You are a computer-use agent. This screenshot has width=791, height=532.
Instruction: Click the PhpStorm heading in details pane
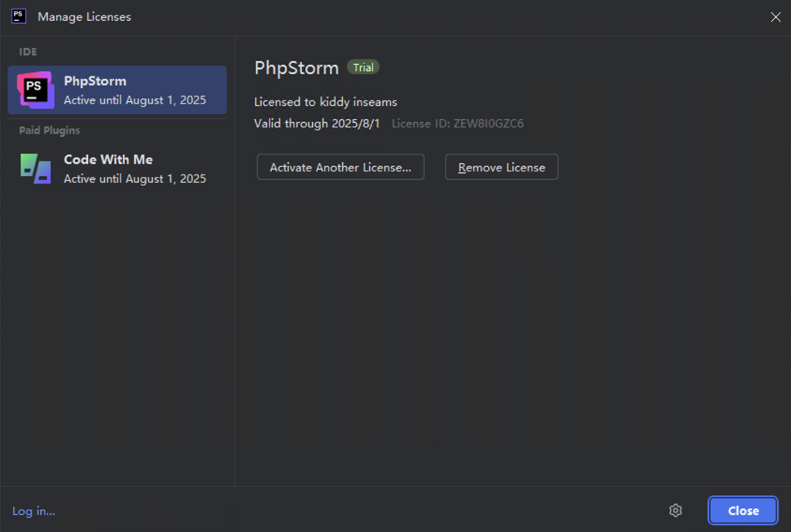tap(297, 68)
